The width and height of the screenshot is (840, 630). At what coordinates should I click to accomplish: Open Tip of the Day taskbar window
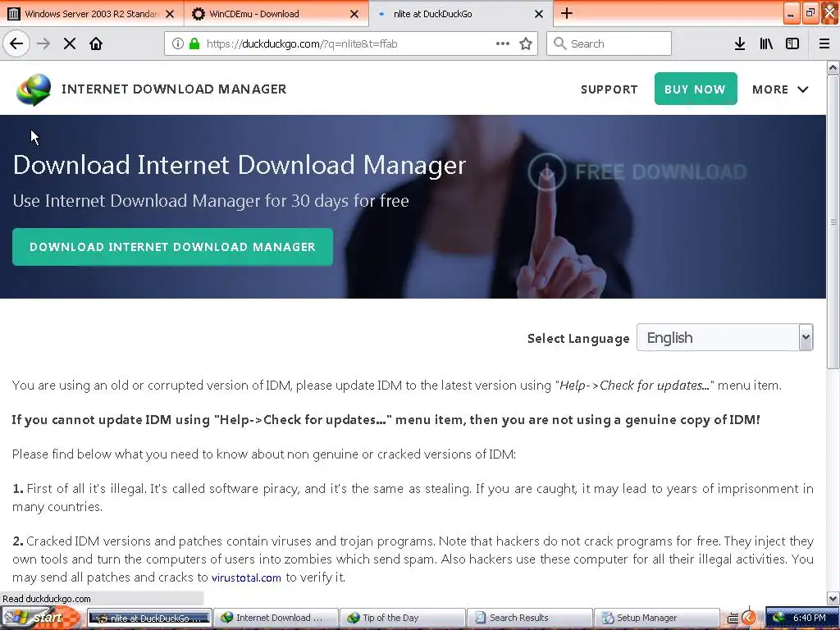coord(403,619)
